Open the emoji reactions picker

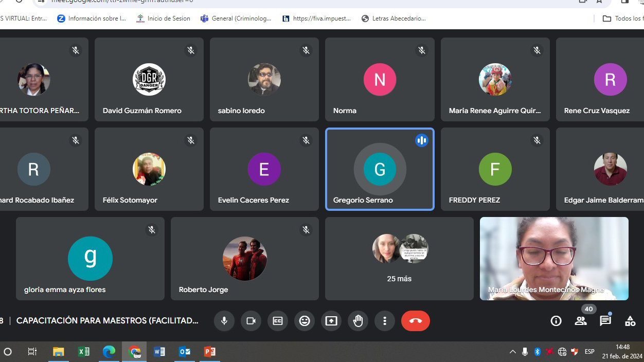(305, 321)
